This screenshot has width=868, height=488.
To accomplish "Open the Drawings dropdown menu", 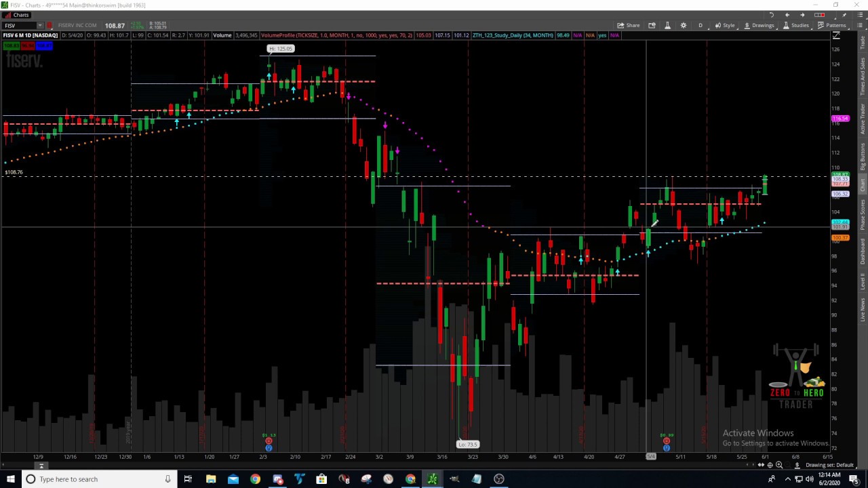I will 759,25.
